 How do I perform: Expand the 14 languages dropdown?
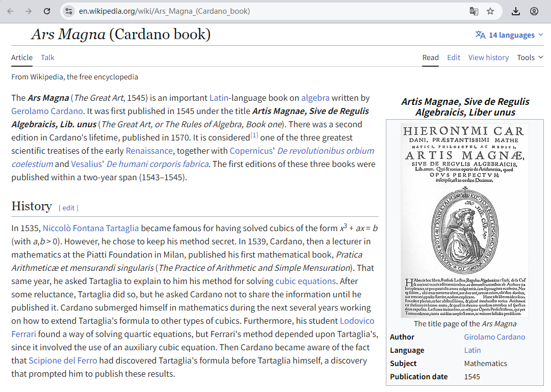pos(509,35)
